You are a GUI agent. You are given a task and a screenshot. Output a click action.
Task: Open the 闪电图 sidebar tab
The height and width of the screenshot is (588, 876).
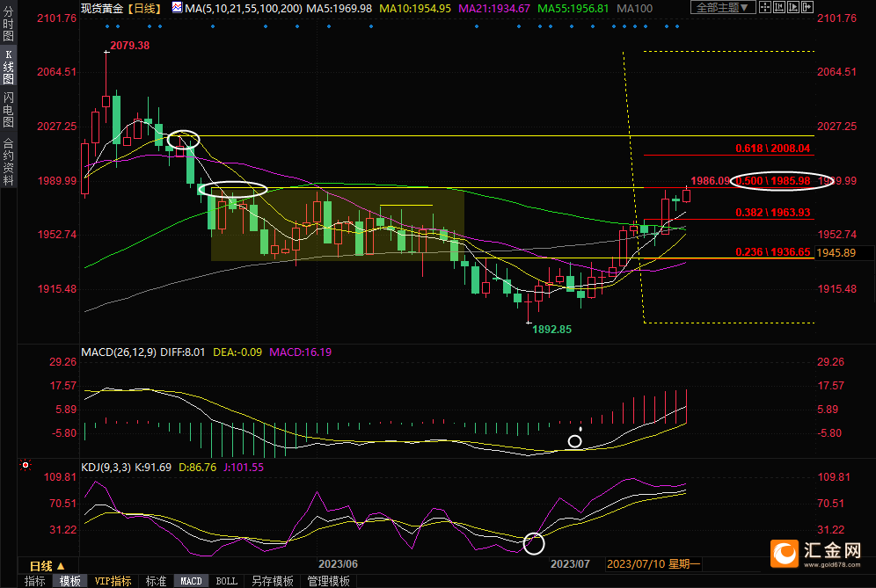(8, 110)
